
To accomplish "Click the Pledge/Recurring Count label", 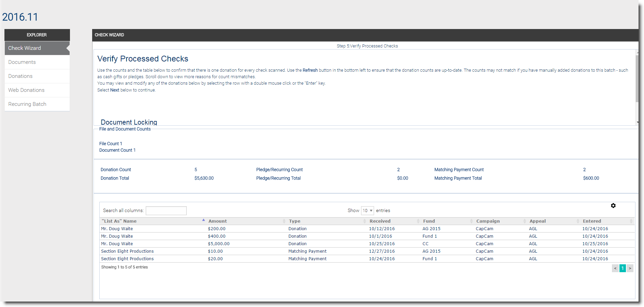I will 279,170.
